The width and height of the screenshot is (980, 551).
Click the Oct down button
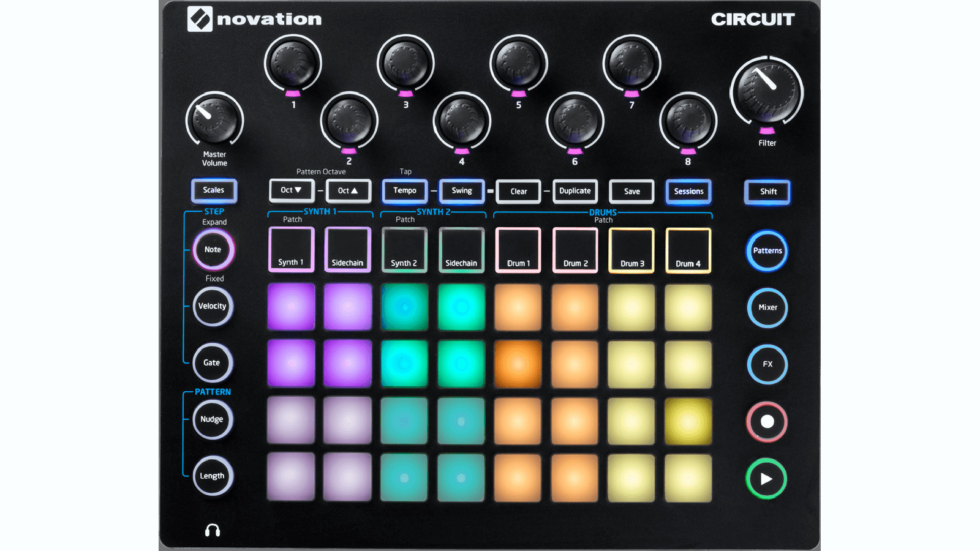(x=292, y=190)
